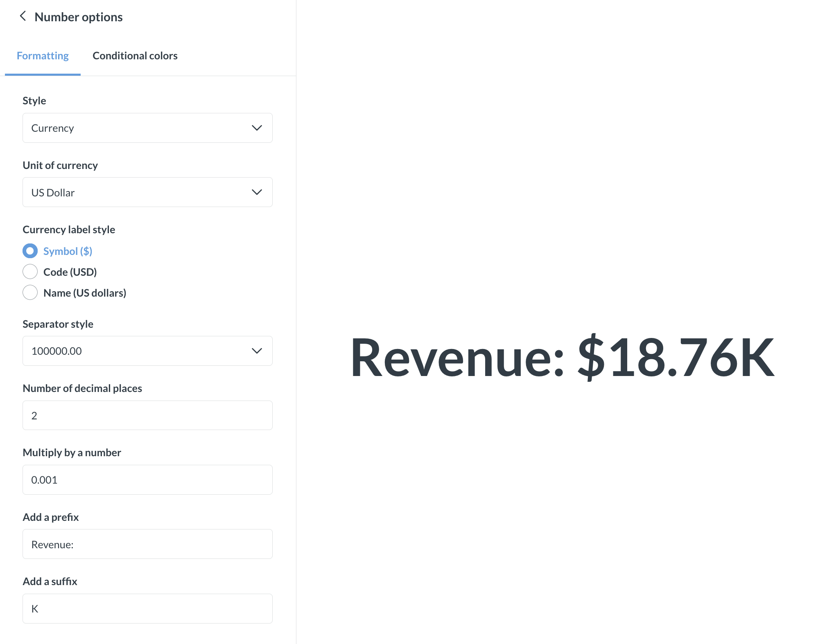The width and height of the screenshot is (827, 644).
Task: Open the Style dropdown showing Currency
Action: [139, 128]
